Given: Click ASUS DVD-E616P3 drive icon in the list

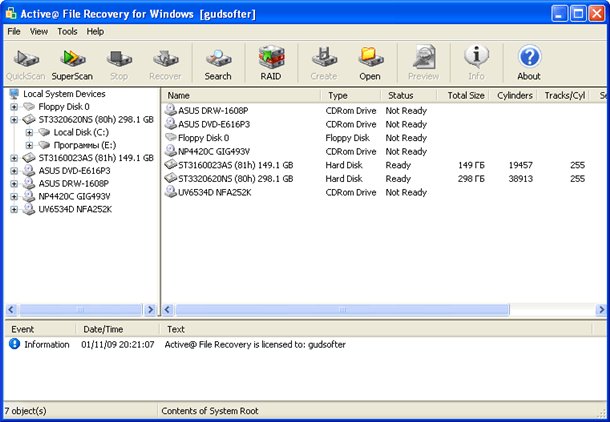Looking at the screenshot, I should (x=170, y=124).
